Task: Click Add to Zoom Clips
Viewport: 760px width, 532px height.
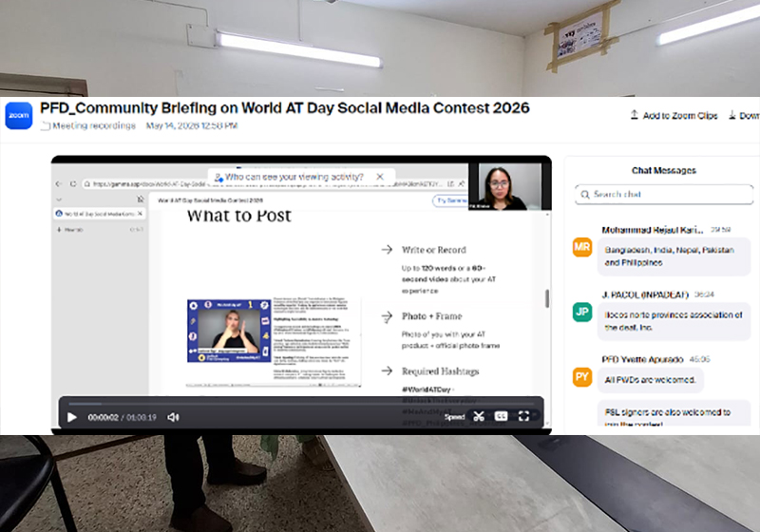Action: tap(674, 115)
